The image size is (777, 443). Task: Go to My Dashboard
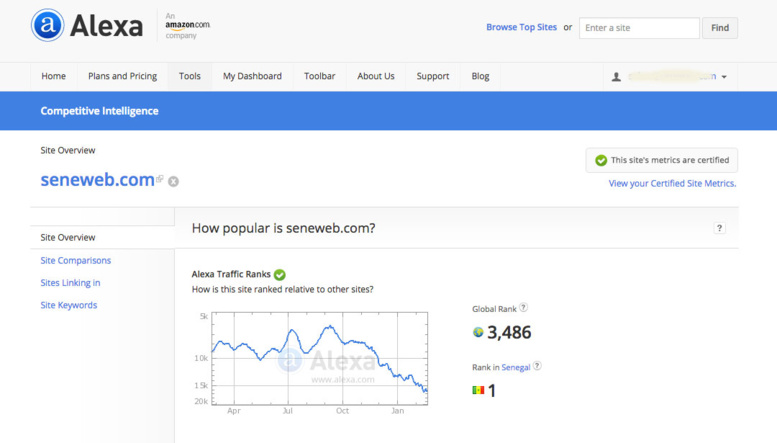pyautogui.click(x=252, y=76)
